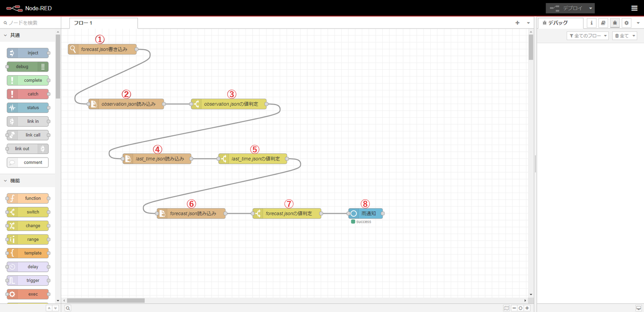Click the palette scrollbar down arrow
644x312 pixels.
pos(58,300)
